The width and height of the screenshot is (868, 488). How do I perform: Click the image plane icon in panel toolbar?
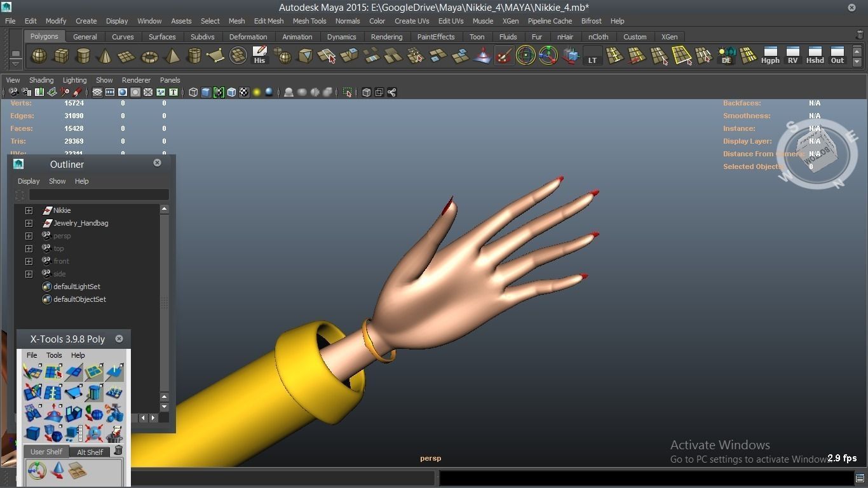pos(51,92)
